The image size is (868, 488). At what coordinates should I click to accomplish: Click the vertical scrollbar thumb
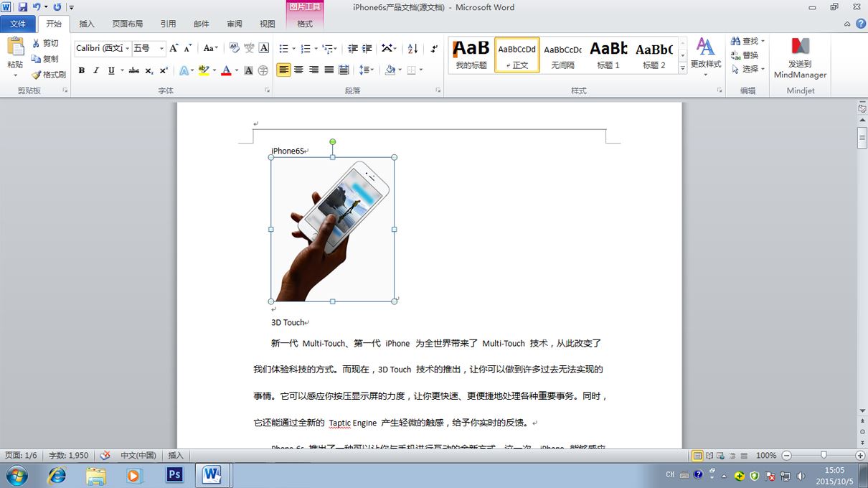tap(862, 136)
